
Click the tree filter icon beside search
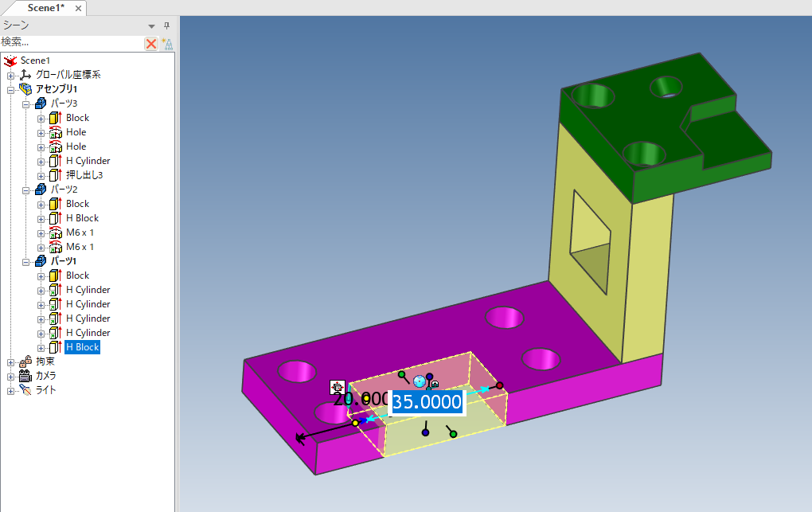(x=167, y=44)
